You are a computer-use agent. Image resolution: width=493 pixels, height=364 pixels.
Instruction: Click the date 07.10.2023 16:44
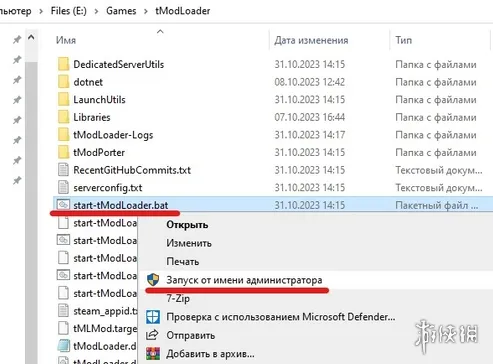tap(310, 117)
